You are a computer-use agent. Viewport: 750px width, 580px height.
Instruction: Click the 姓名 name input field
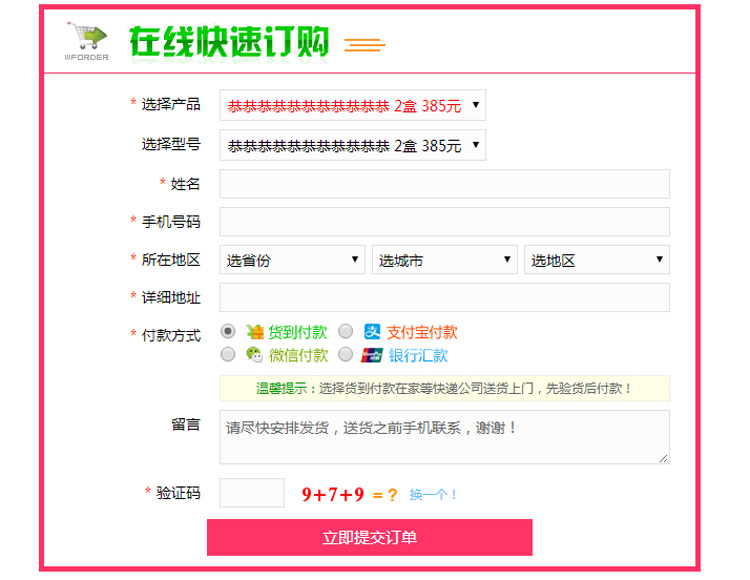444,184
